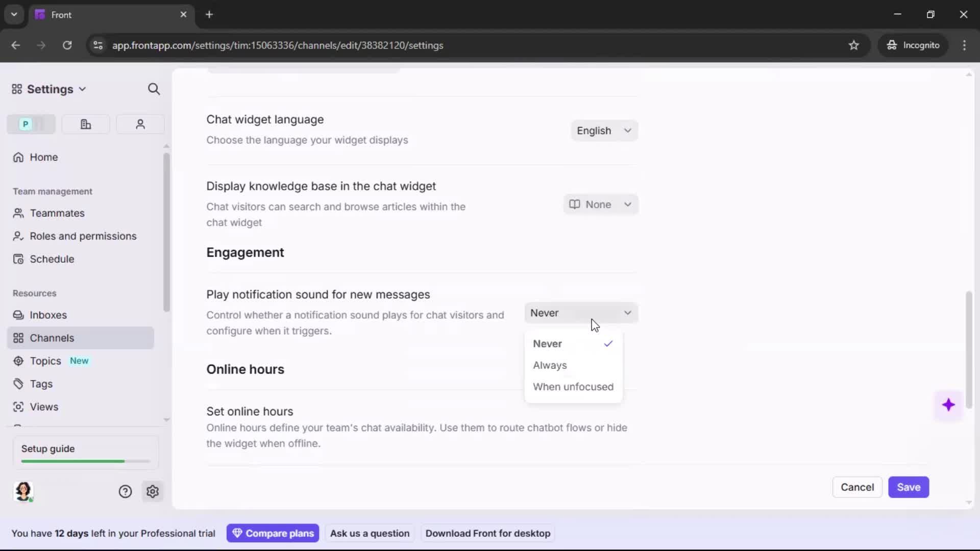Switch to personal settings person icon
Image resolution: width=980 pixels, height=551 pixels.
140,124
